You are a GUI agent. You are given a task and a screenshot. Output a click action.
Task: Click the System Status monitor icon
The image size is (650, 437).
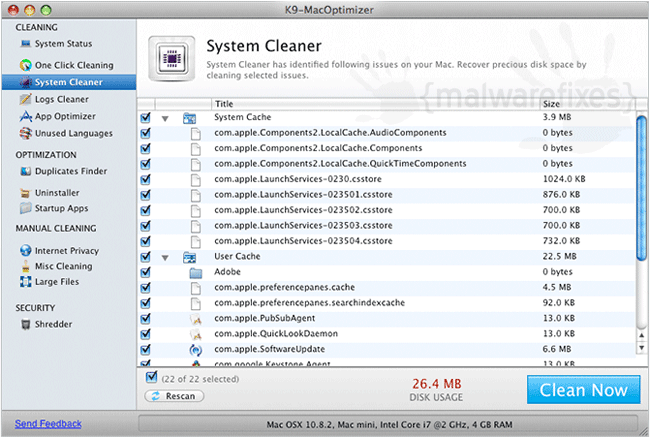(26, 44)
